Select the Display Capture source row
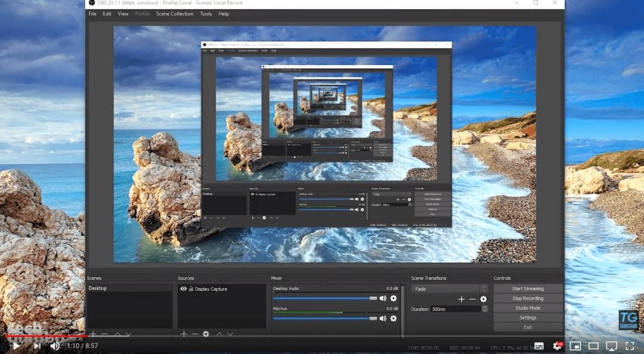The height and width of the screenshot is (354, 644). click(222, 288)
